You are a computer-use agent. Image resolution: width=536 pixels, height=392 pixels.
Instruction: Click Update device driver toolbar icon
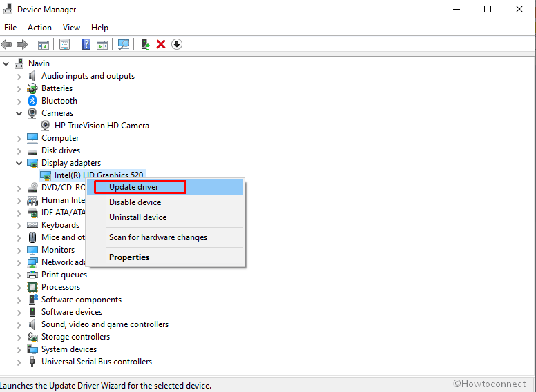click(146, 44)
